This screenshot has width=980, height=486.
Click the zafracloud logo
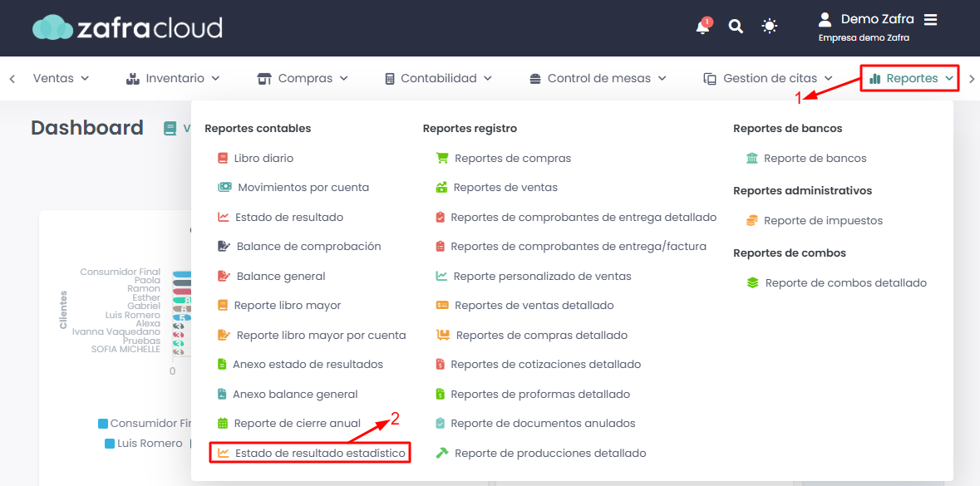click(127, 27)
